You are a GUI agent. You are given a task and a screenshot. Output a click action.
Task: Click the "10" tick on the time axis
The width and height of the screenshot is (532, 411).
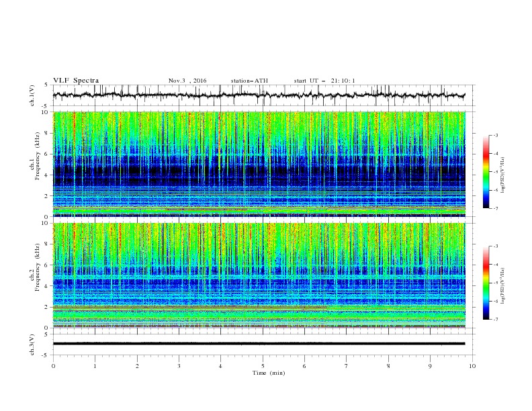click(x=472, y=366)
